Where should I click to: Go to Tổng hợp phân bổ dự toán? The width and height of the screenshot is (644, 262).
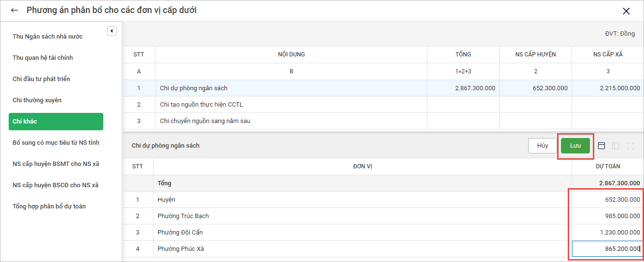point(49,207)
